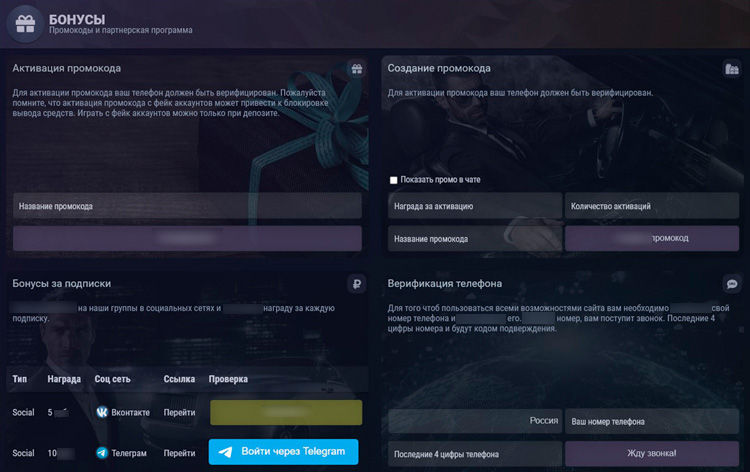Focus the 'Ваш номер телефона' field
Screen dimensions: 750x472
click(652, 421)
